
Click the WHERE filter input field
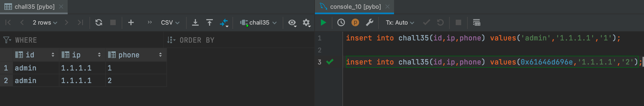coord(89,40)
